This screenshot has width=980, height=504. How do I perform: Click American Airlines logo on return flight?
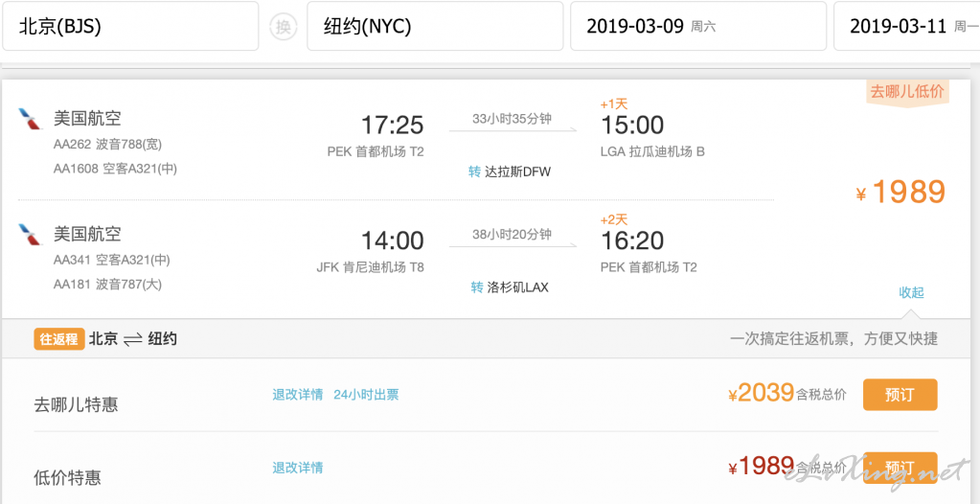[x=30, y=235]
